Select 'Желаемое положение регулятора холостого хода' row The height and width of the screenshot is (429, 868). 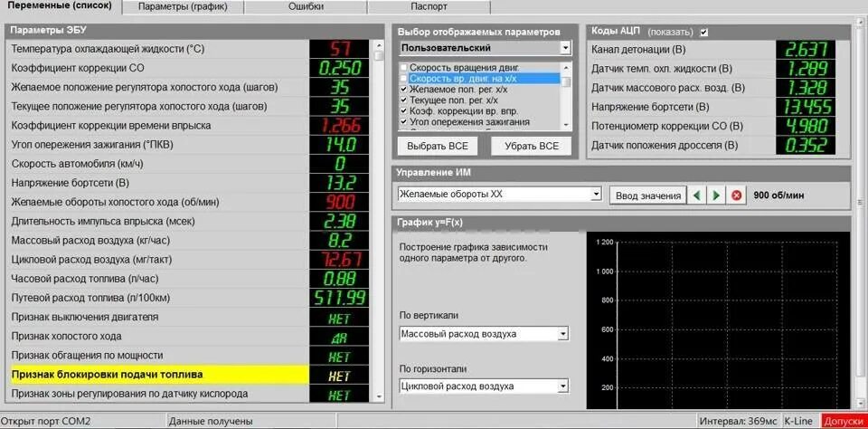pos(188,87)
